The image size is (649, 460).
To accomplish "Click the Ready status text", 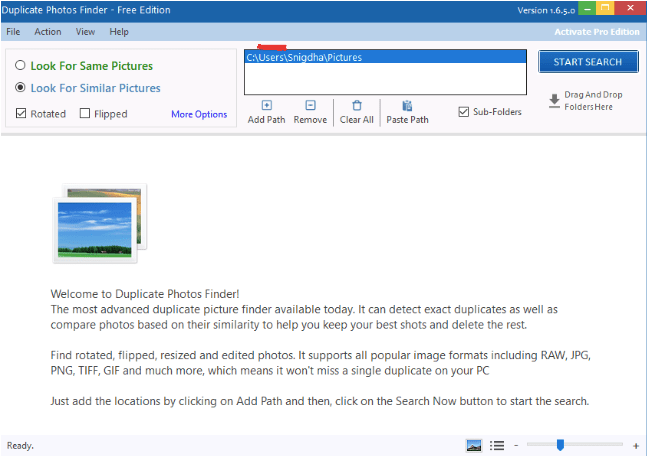I will (x=20, y=446).
